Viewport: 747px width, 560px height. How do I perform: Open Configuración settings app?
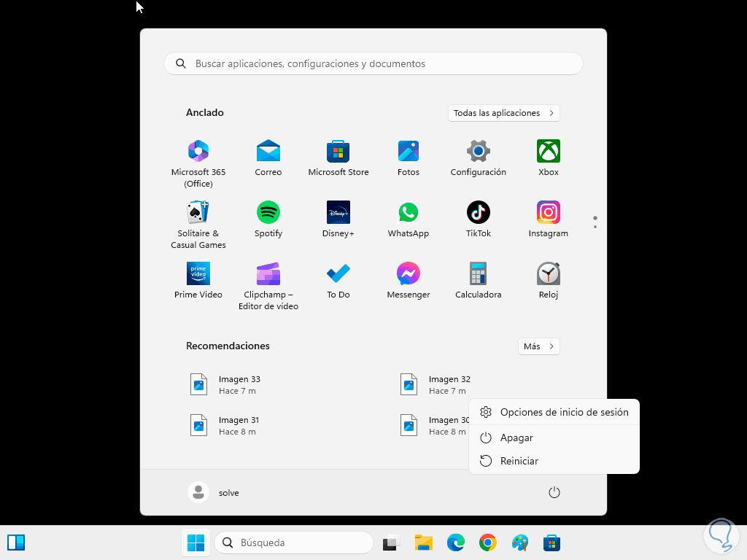[x=479, y=158]
